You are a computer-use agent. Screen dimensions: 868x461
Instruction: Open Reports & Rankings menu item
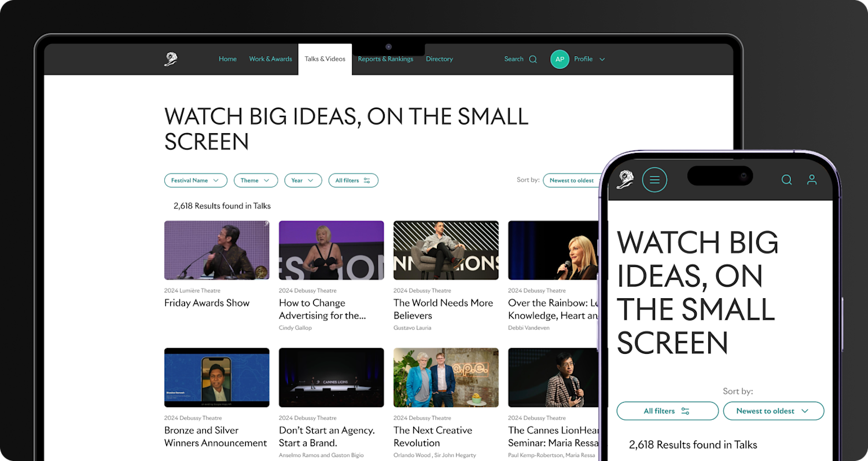pos(385,59)
